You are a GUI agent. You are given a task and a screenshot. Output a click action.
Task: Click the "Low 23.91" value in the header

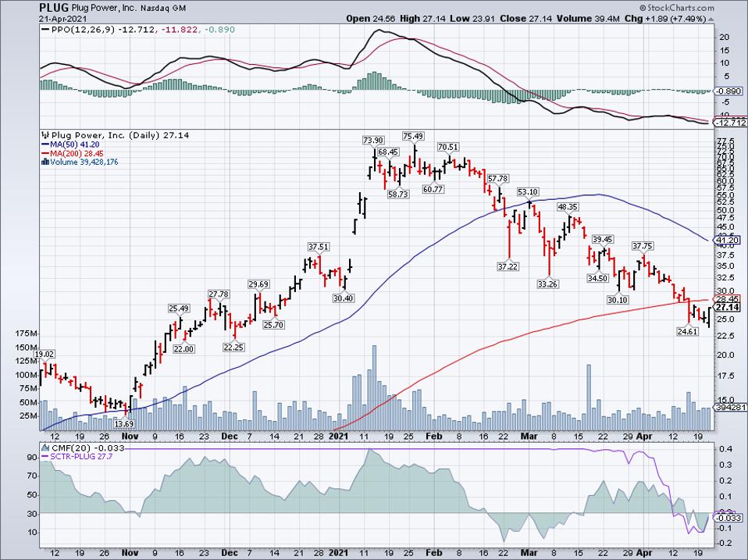point(472,19)
